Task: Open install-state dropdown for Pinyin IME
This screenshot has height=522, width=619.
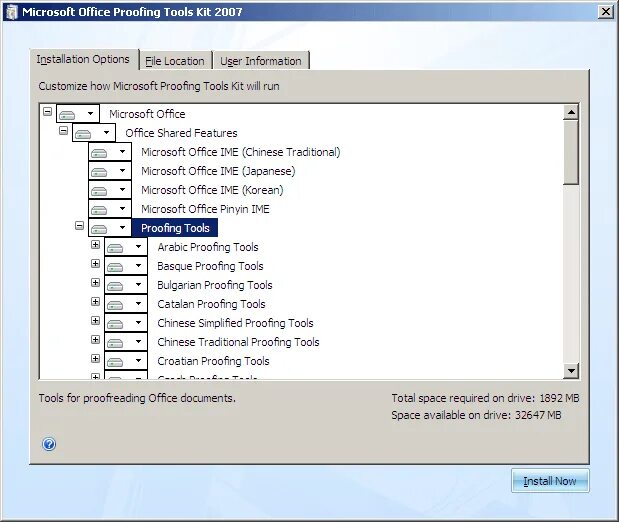Action: (110, 208)
